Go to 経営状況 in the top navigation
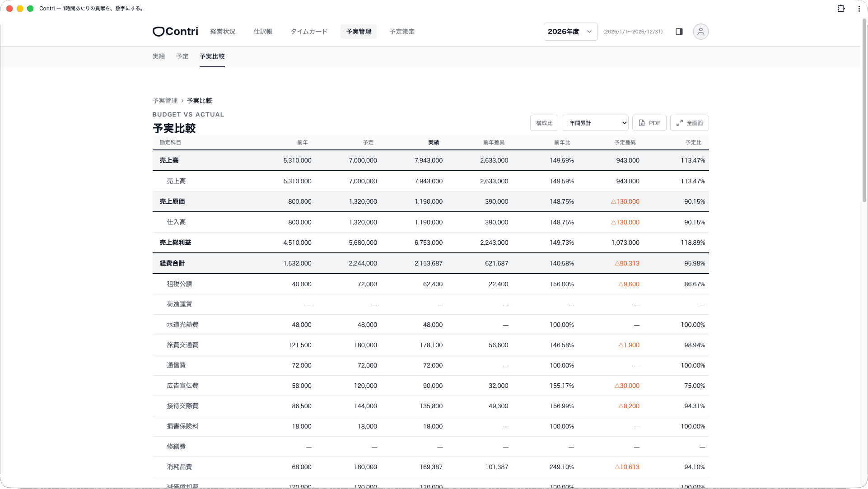 click(223, 32)
